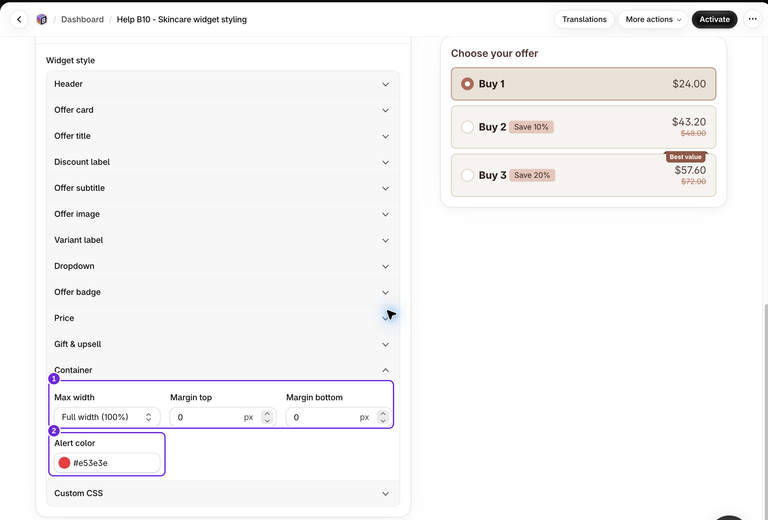Click the back arrow button
Viewport: 768px width, 520px height.
pos(19,20)
